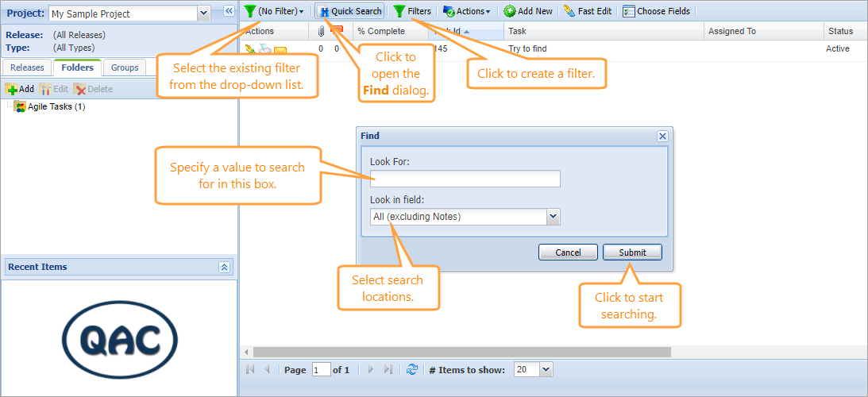Image resolution: width=868 pixels, height=397 pixels.
Task: Click (All Types) value
Action: click(x=74, y=48)
